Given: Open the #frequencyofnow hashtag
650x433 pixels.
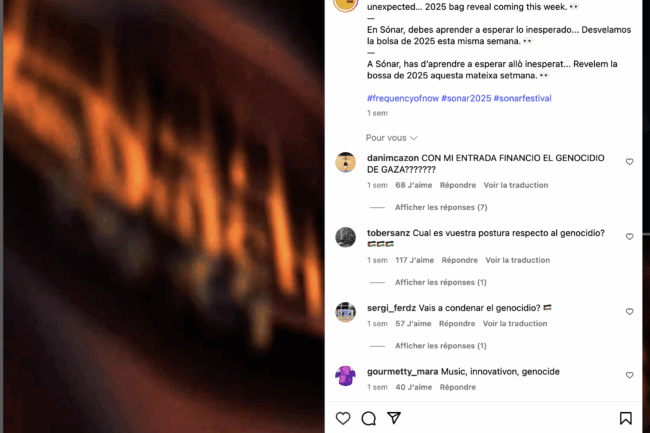Looking at the screenshot, I should pos(403,98).
